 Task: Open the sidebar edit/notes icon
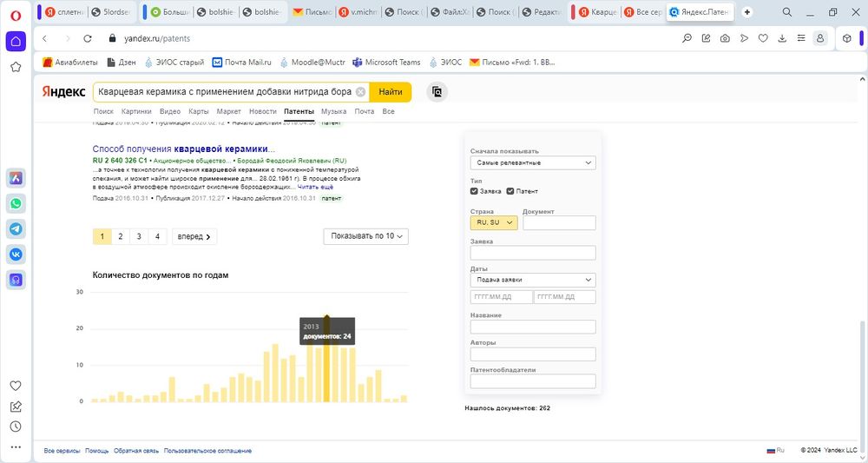16,407
